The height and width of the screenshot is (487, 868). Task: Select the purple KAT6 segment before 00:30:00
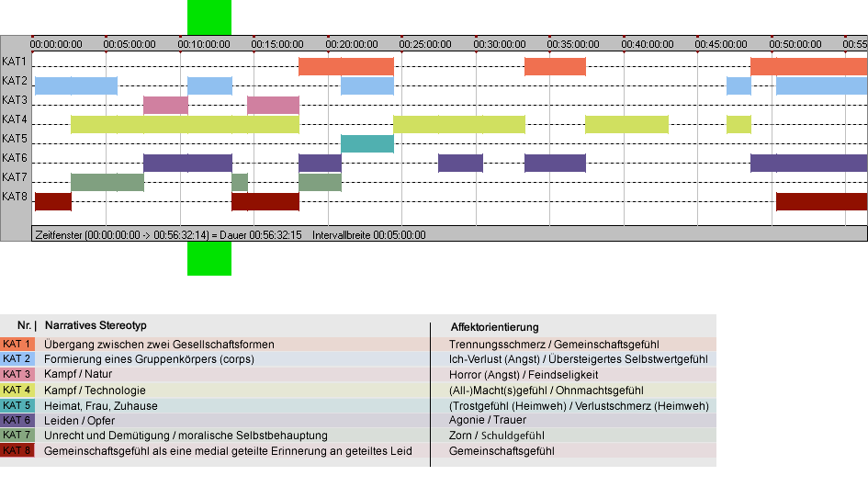(460, 163)
